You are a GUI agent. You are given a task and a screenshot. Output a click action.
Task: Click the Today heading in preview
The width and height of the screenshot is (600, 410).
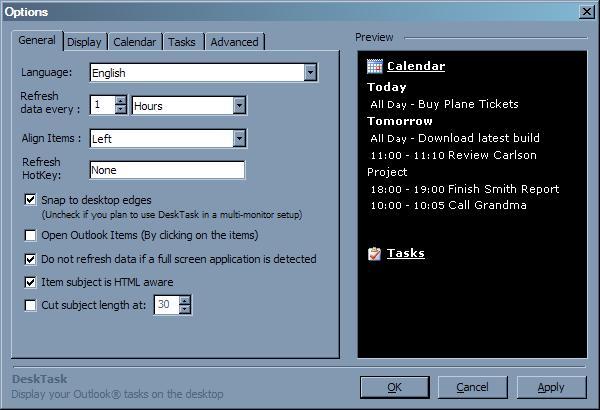click(386, 87)
